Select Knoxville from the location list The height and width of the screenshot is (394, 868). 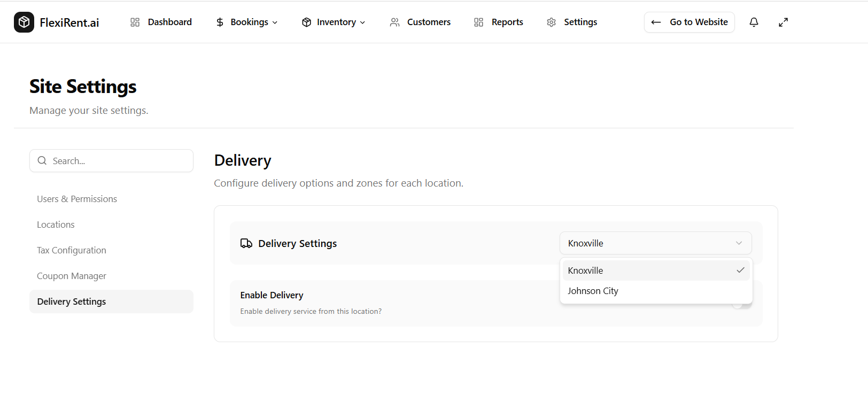(x=656, y=271)
